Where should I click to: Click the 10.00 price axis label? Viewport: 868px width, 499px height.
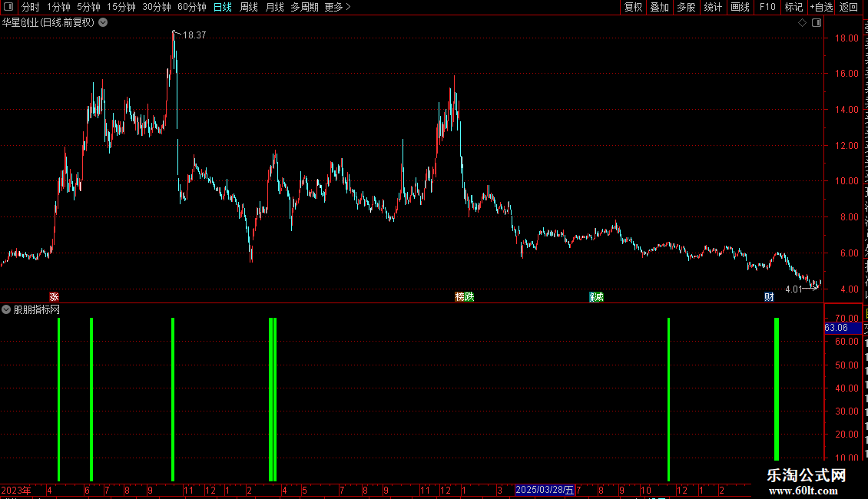(x=847, y=181)
